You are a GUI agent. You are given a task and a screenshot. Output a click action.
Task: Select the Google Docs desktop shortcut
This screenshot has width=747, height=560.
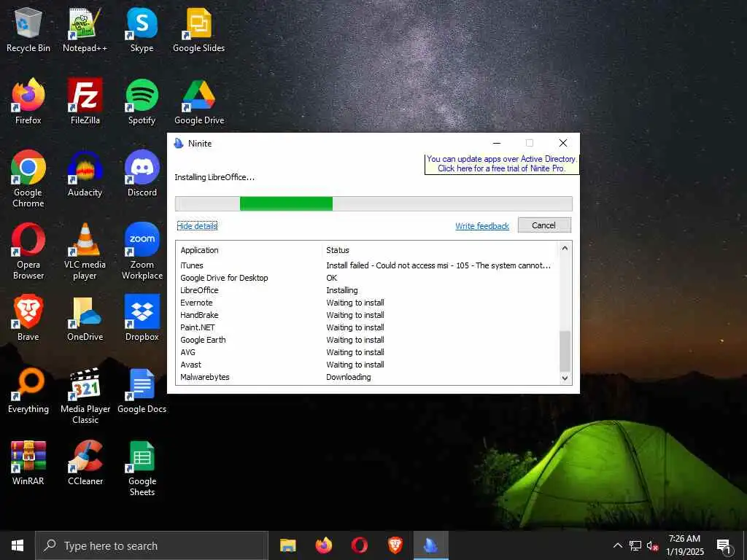point(142,391)
